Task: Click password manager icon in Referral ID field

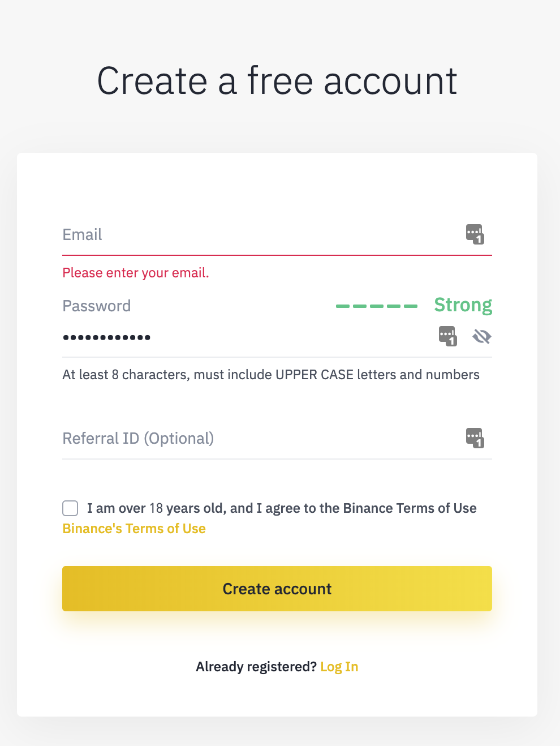Action: (475, 438)
